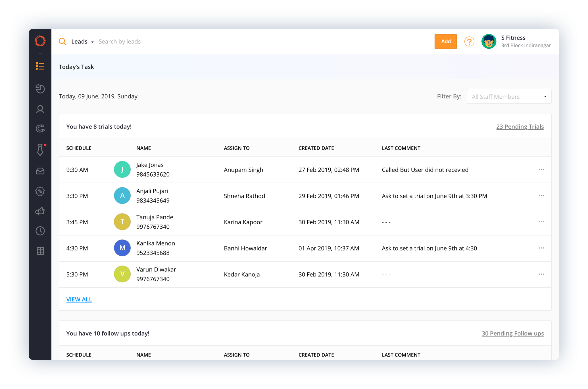This screenshot has height=389, width=588.
Task: Open the clock history icon in sidebar
Action: (x=40, y=231)
